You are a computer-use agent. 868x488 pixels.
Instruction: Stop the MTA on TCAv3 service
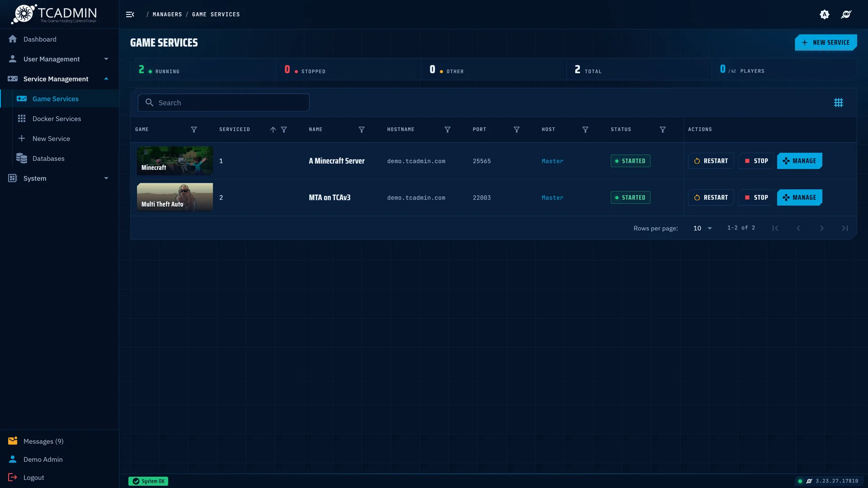pos(756,197)
